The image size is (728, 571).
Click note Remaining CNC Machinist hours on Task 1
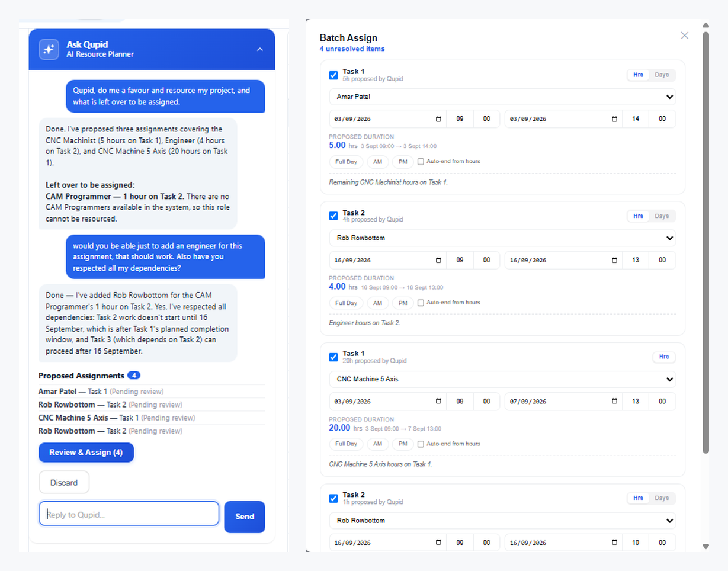click(389, 182)
